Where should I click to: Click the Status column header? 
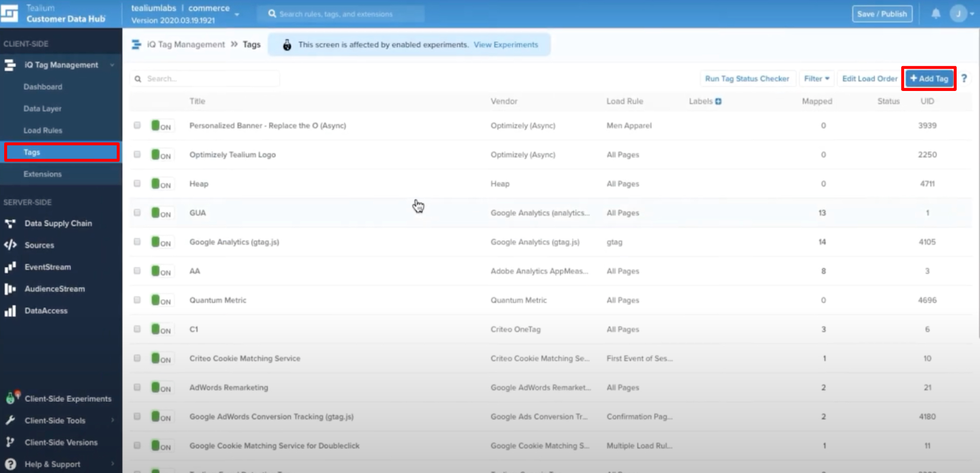pyautogui.click(x=888, y=101)
